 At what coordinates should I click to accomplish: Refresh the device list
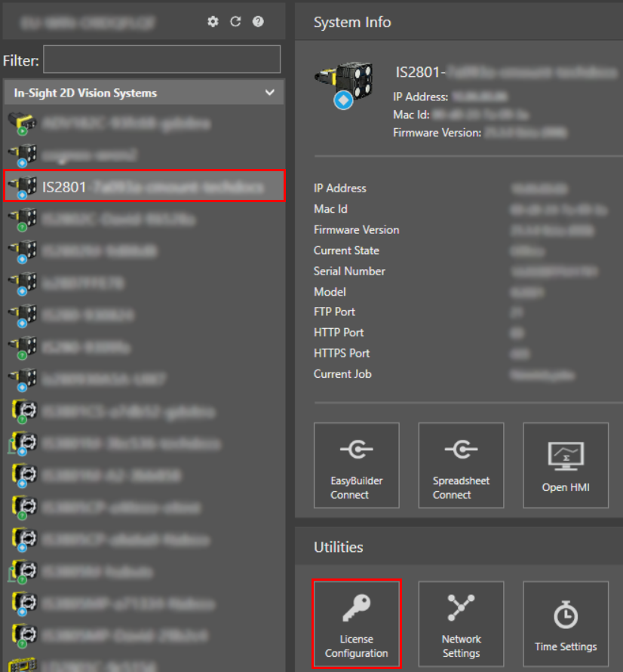(x=235, y=22)
